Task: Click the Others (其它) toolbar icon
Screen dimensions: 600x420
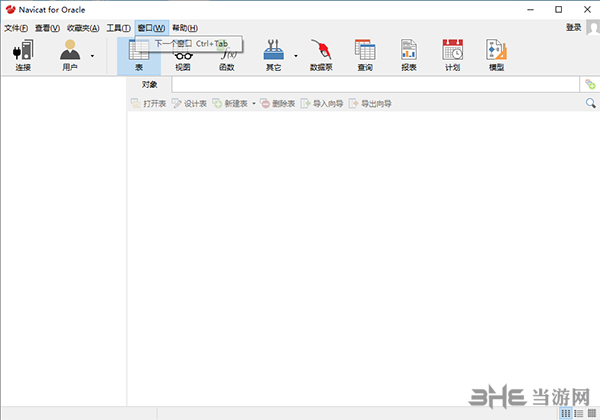Action: (274, 55)
